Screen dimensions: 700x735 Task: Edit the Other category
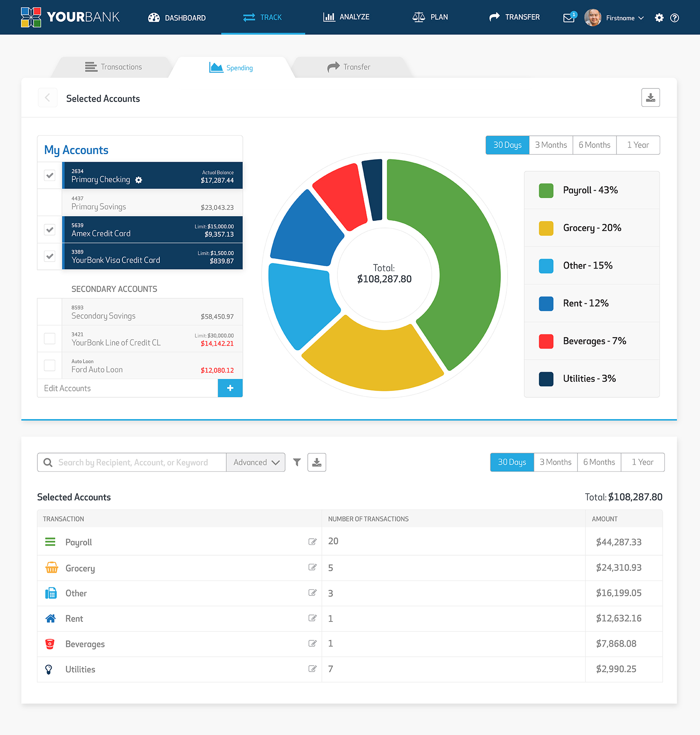pos(312,593)
